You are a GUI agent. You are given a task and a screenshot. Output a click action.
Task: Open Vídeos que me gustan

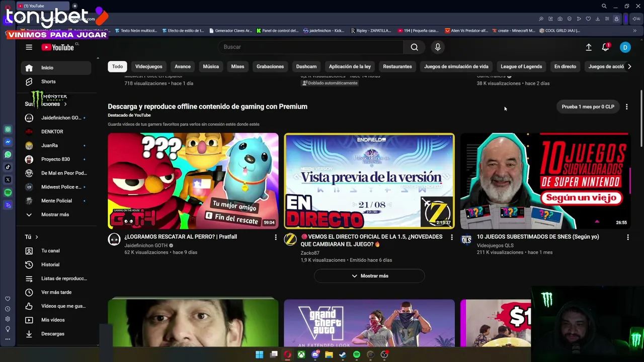pyautogui.click(x=56, y=306)
